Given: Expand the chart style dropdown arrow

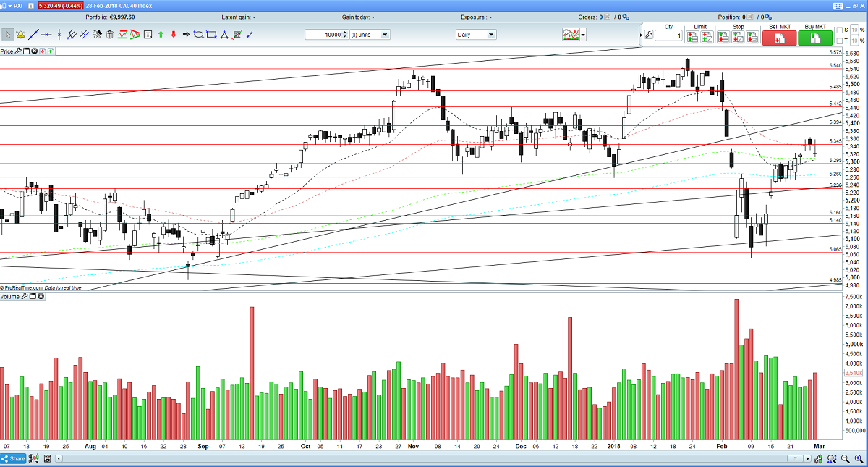Looking at the screenshot, I should click(x=583, y=34).
